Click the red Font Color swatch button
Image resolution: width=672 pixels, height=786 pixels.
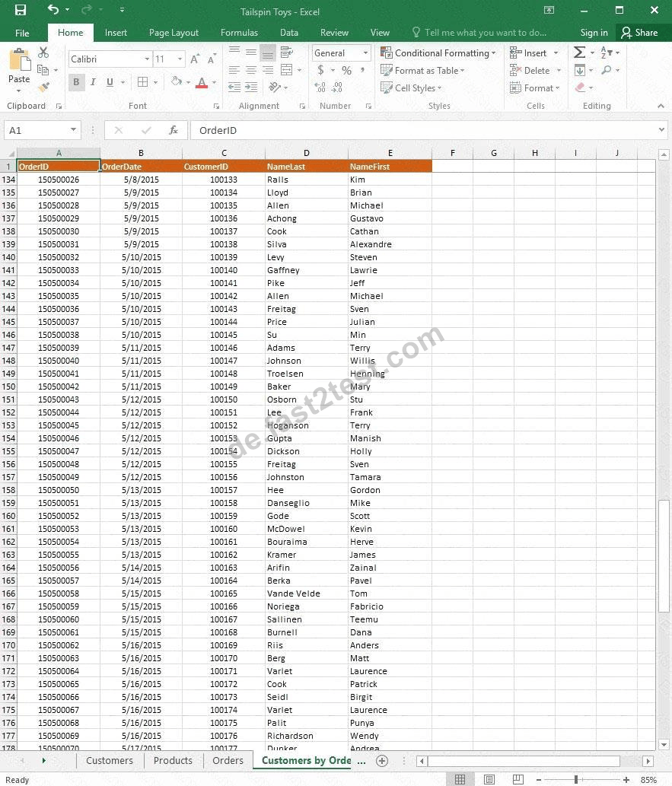tap(202, 82)
